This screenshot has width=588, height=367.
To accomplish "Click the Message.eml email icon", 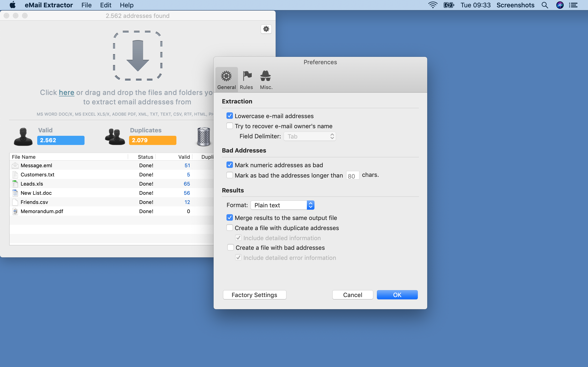I will [x=15, y=165].
